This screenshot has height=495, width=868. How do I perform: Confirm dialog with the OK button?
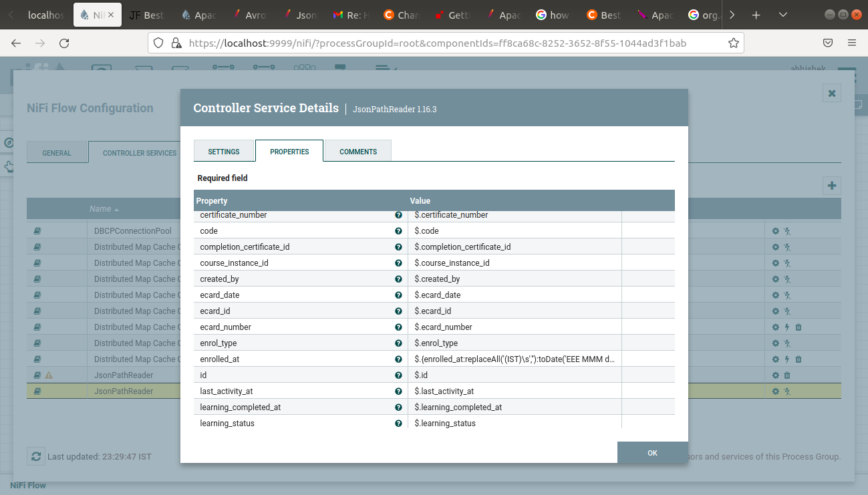(652, 453)
